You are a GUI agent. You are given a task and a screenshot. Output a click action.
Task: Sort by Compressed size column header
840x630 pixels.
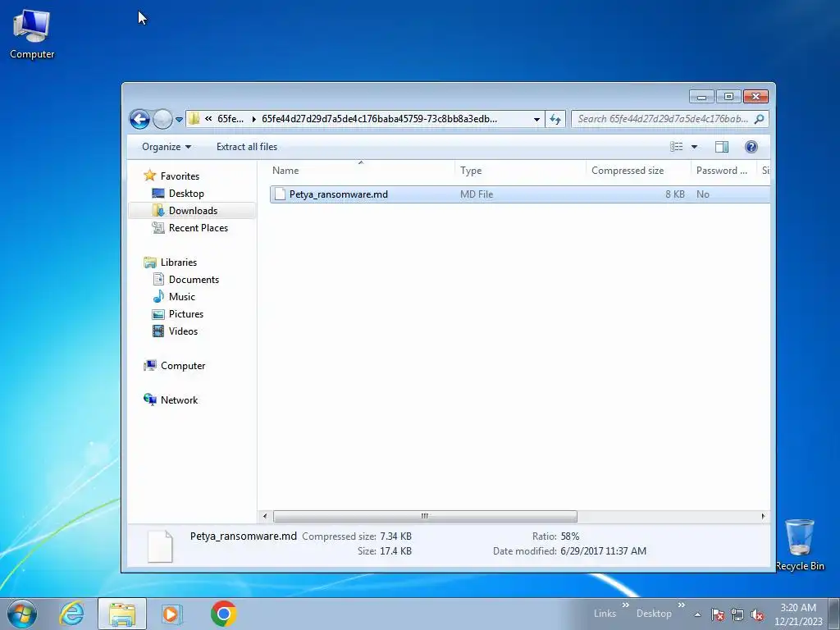(x=638, y=171)
